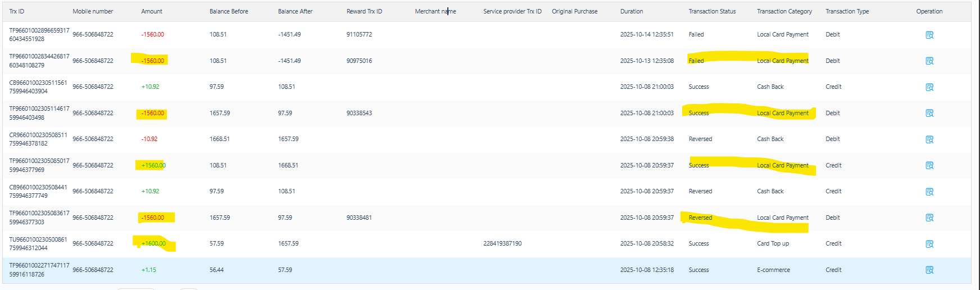
Task: Click the Trx ID column header
Action: 17,11
